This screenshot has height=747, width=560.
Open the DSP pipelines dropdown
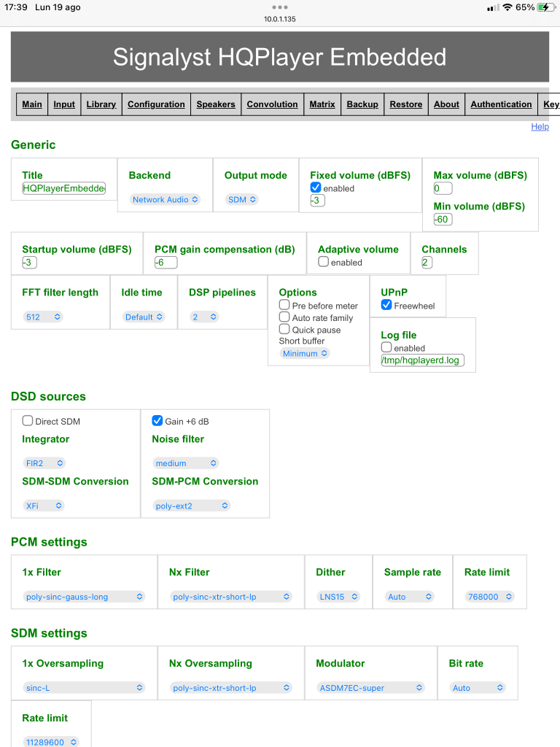(204, 317)
